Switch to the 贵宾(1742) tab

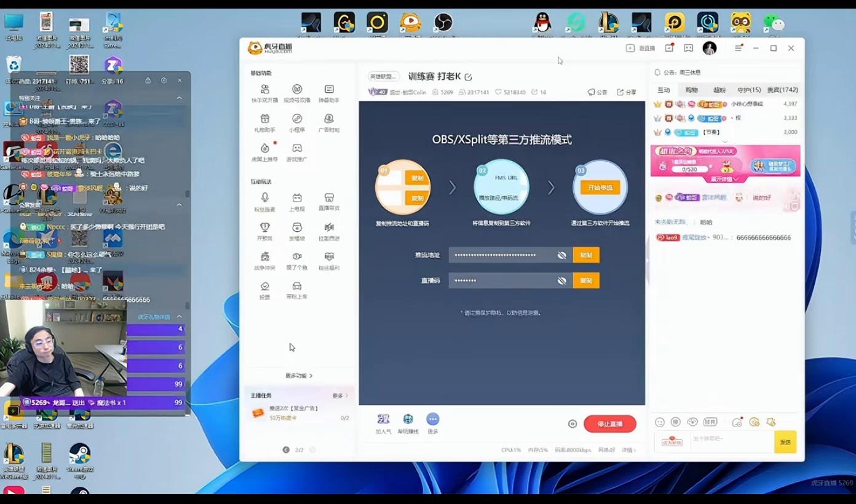click(782, 90)
